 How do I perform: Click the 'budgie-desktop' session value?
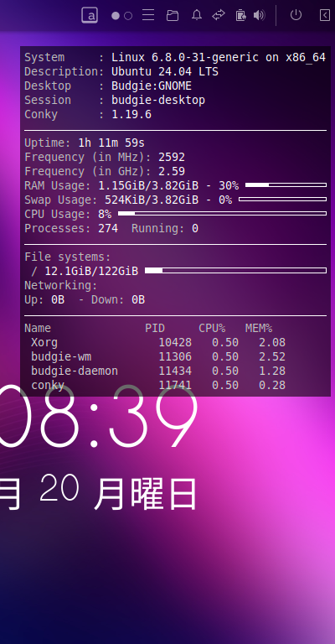pos(158,101)
